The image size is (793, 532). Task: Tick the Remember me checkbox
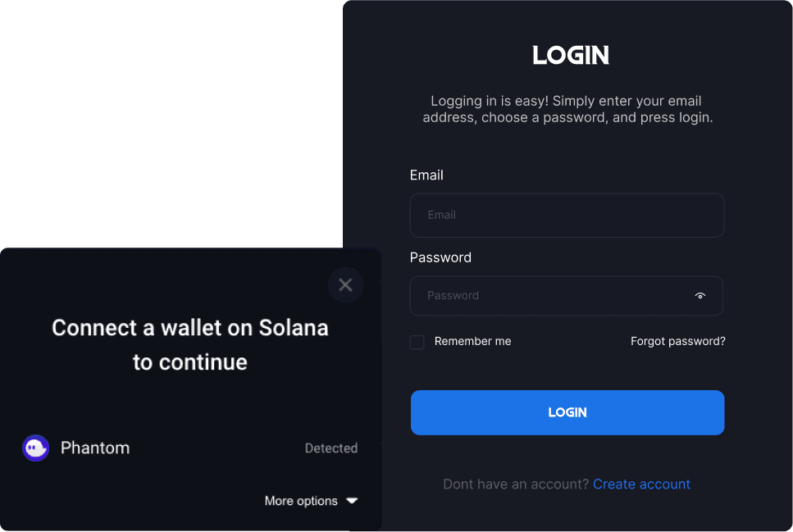click(417, 343)
